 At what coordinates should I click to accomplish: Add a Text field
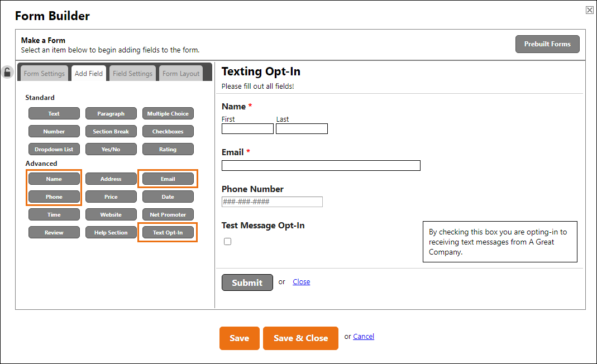pyautogui.click(x=54, y=113)
